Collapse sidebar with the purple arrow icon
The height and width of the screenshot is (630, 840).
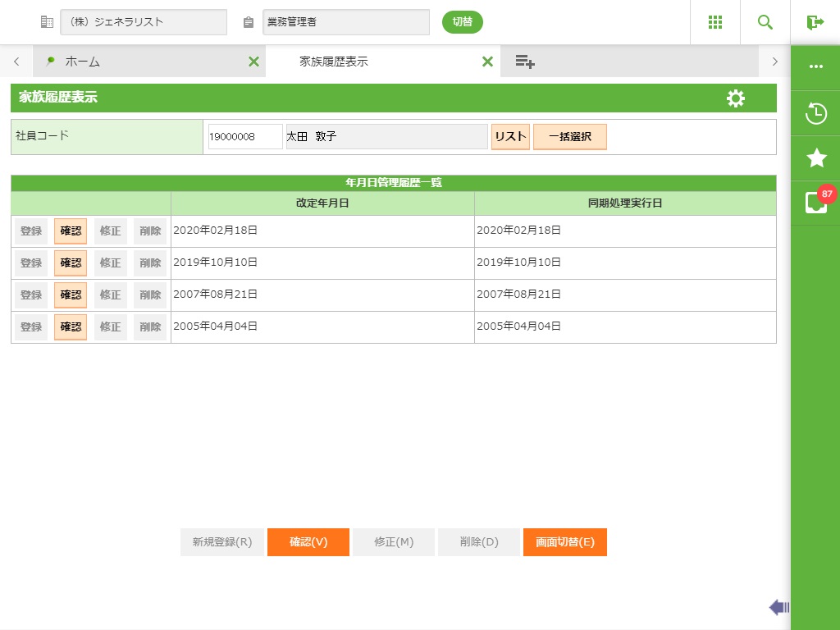(x=779, y=607)
